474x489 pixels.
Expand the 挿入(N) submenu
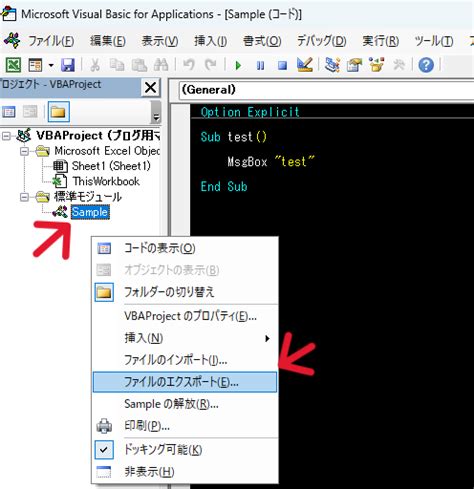pos(185,338)
